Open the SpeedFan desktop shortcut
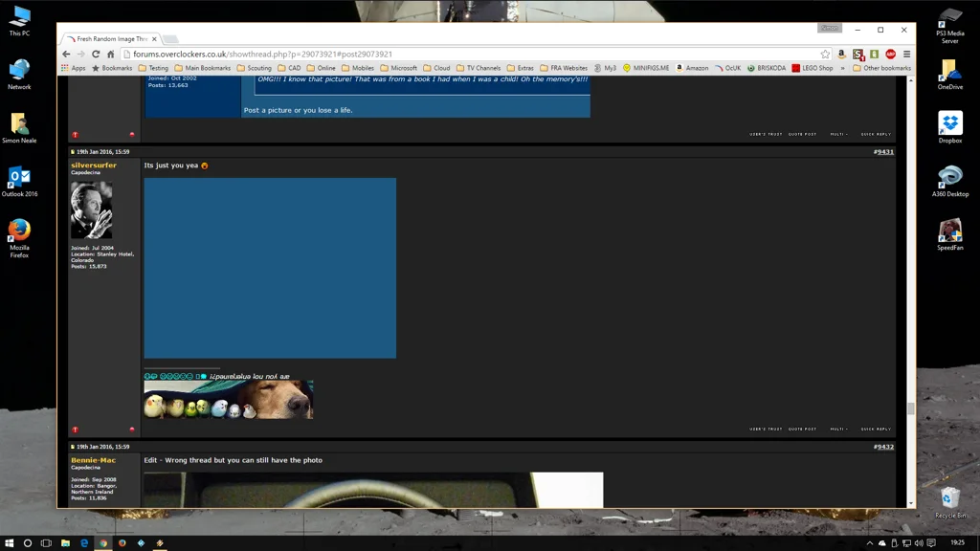 (x=950, y=235)
